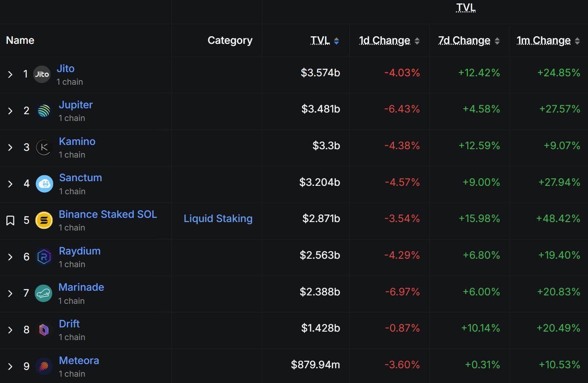Click Kamino's 7d change +12.59%
This screenshot has height=383, width=588.
click(479, 145)
